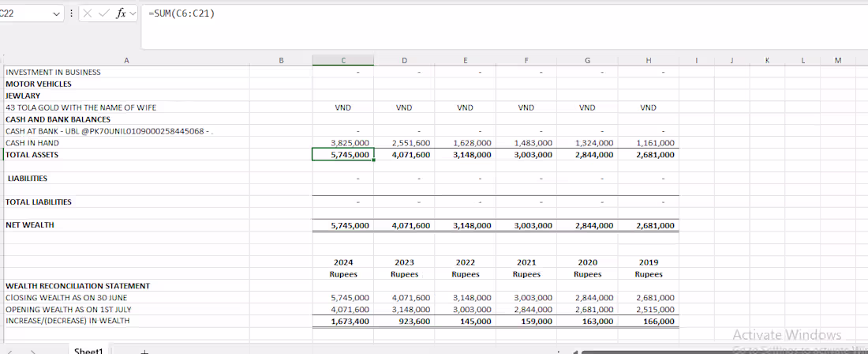868x354 pixels.
Task: Select column I header
Action: (697, 60)
